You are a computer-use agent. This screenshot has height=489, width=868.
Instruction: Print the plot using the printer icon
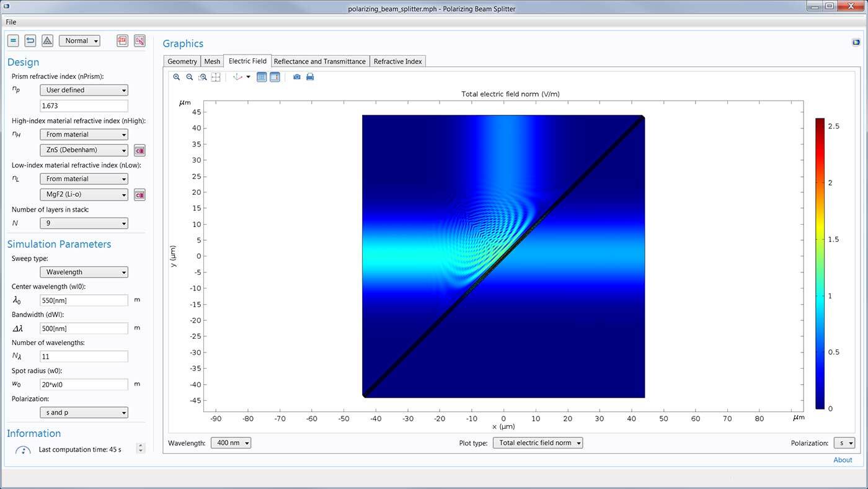[x=310, y=77]
